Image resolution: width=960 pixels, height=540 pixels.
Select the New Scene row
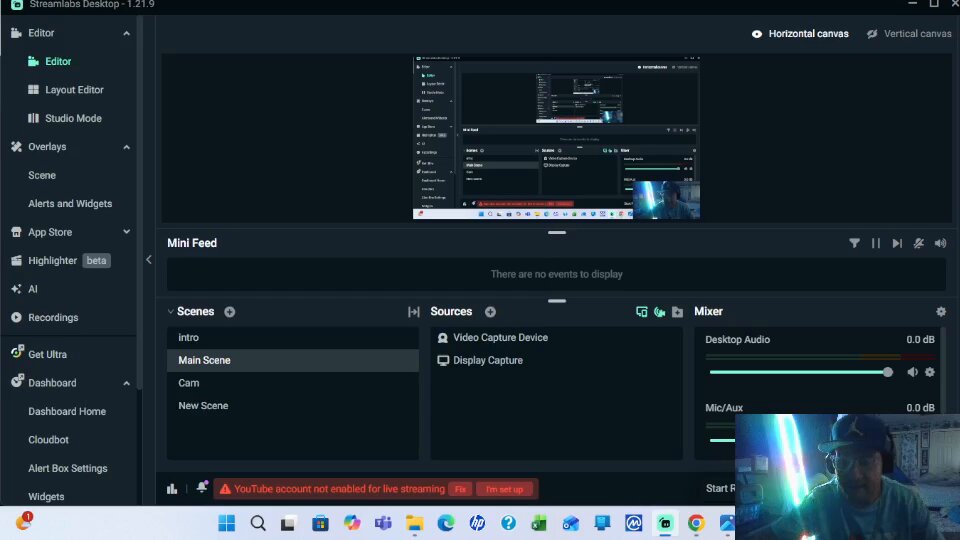pos(293,405)
